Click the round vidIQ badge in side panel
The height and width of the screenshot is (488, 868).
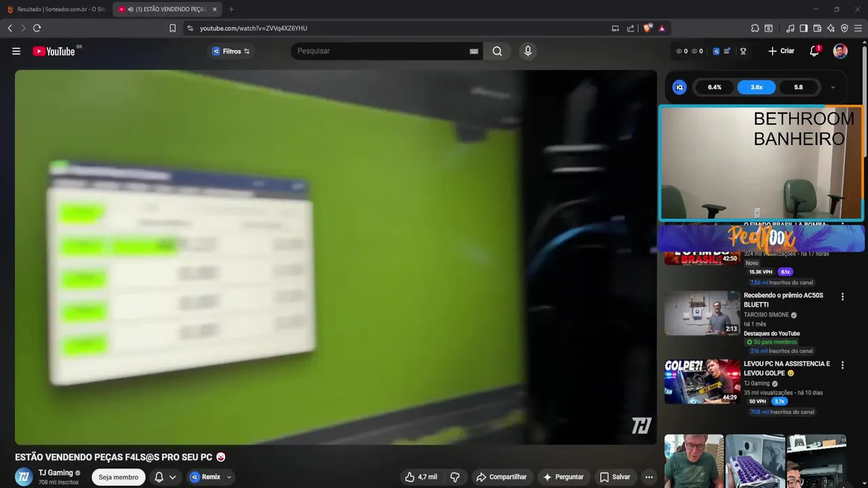point(679,87)
